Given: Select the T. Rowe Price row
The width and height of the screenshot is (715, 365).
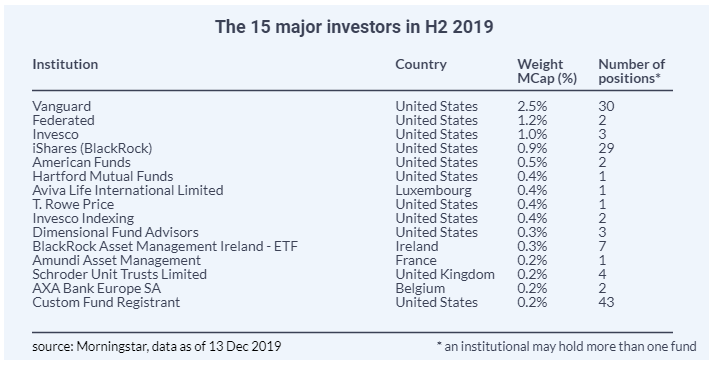Looking at the screenshot, I should point(352,204).
